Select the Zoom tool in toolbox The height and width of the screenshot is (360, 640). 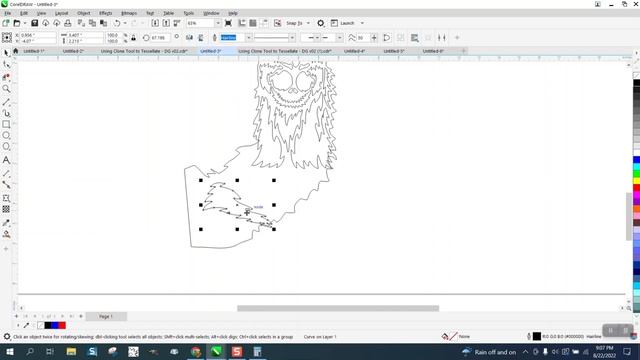(x=6, y=89)
